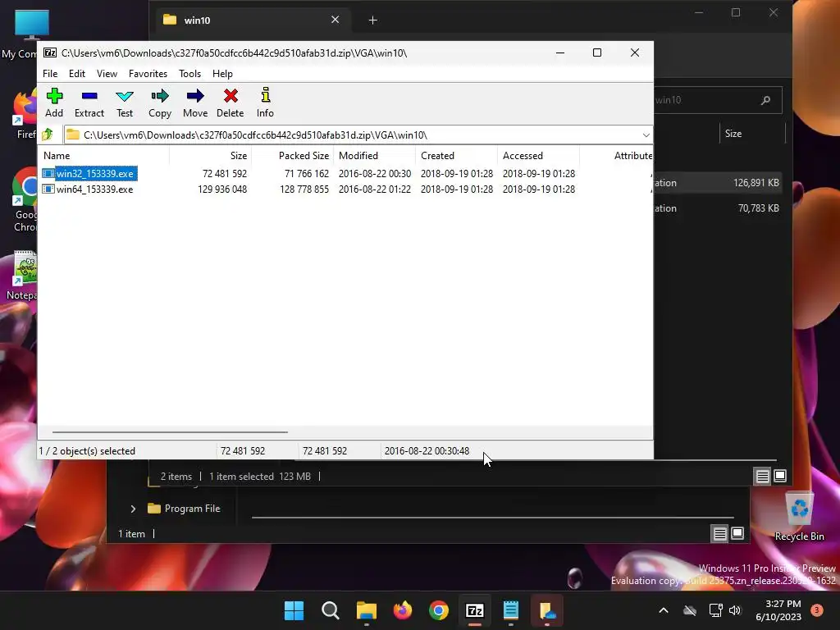Open the File menu

[x=50, y=73]
